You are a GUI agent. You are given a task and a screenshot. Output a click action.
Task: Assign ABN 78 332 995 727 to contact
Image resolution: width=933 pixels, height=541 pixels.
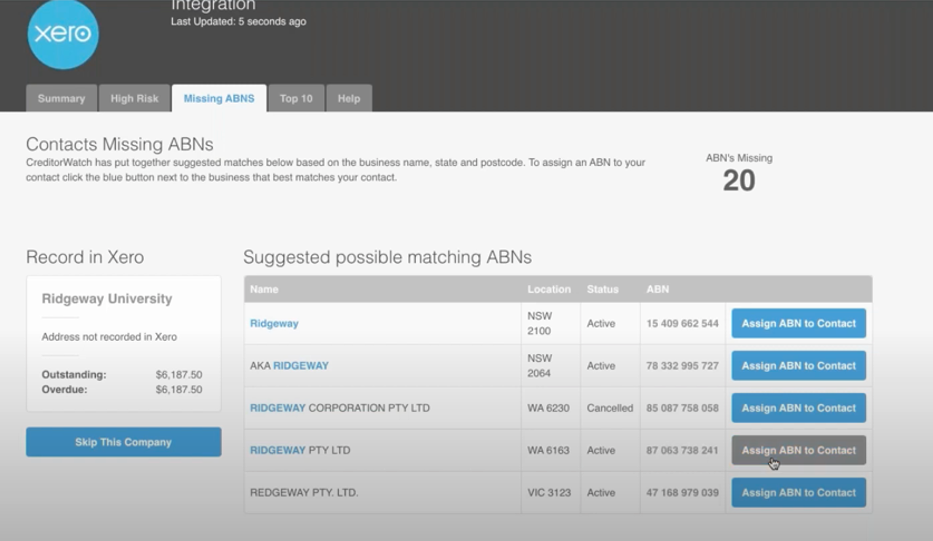point(799,365)
